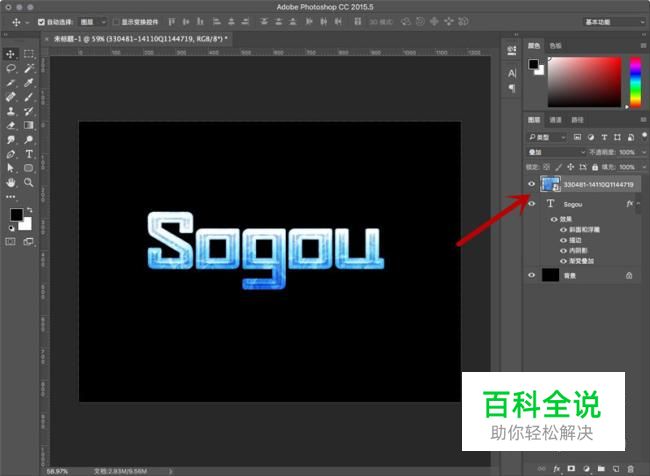This screenshot has height=476, width=650.
Task: Open the Fill 100% slider dropdown
Action: pos(644,167)
